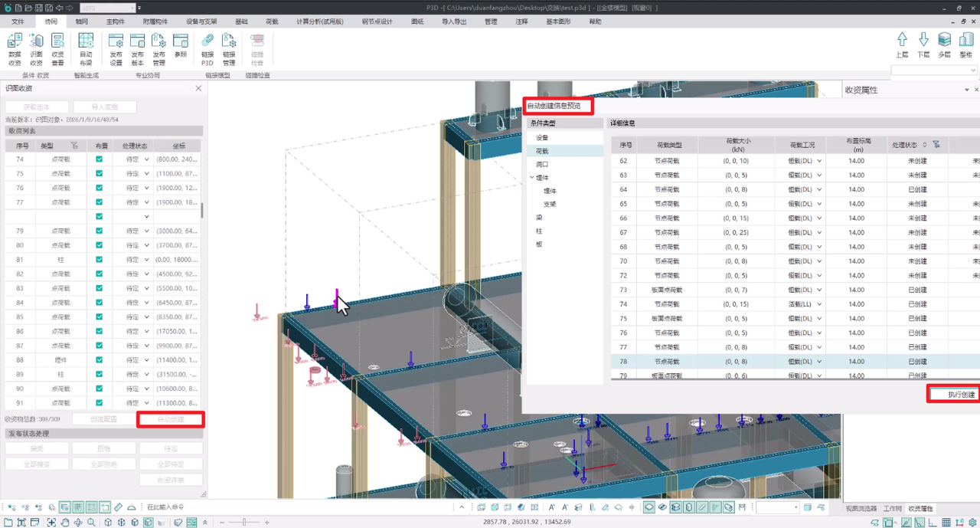Click the zoom slider in the status bar
The width and height of the screenshot is (980, 528).
[x=244, y=522]
